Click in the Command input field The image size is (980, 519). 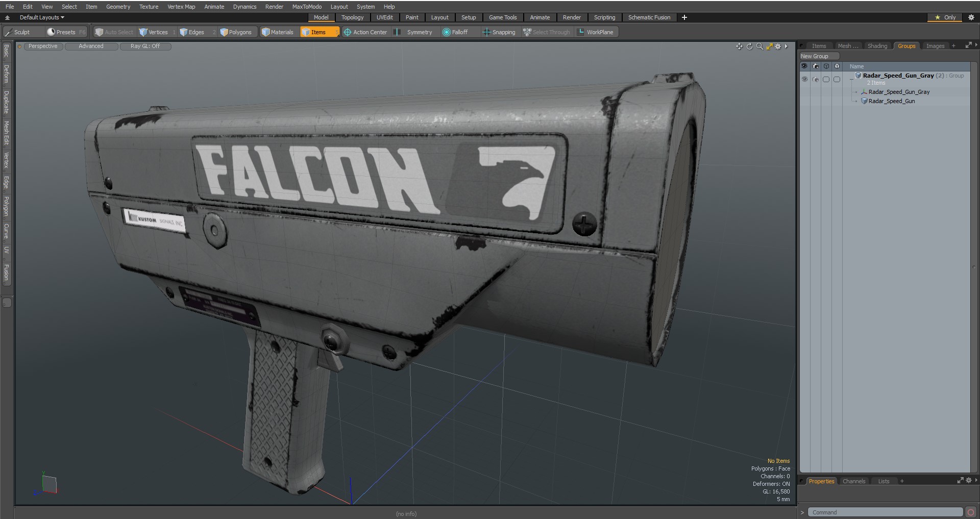tap(886, 512)
